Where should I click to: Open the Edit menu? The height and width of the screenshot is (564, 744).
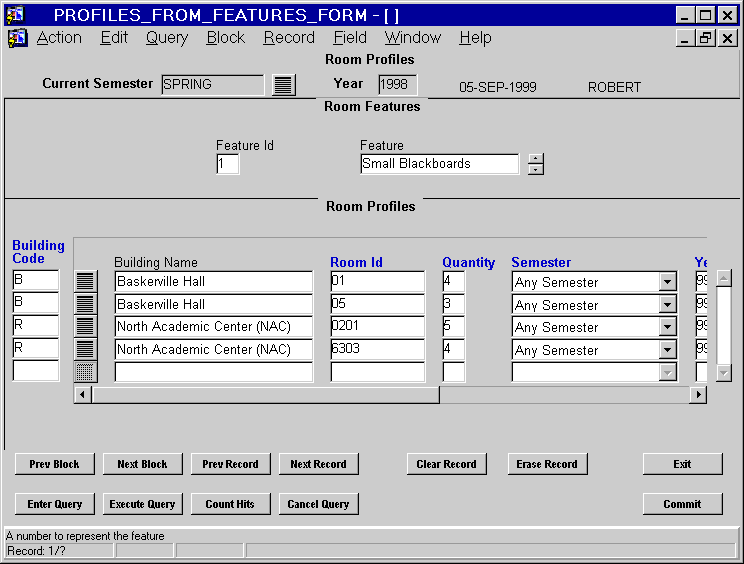coord(114,37)
